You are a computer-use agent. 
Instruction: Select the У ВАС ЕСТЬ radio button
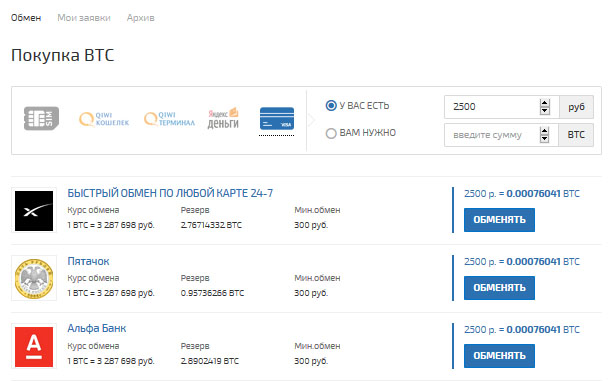pyautogui.click(x=331, y=106)
